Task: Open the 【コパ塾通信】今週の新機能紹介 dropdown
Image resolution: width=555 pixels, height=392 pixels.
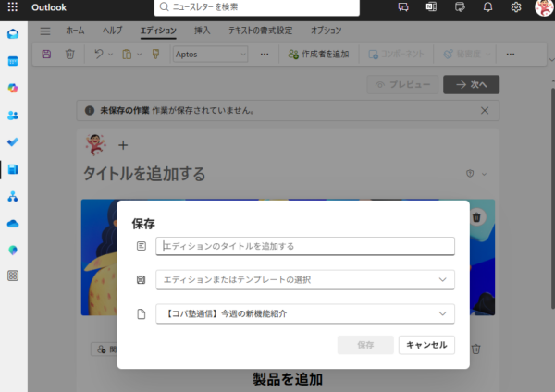Action: (x=305, y=314)
